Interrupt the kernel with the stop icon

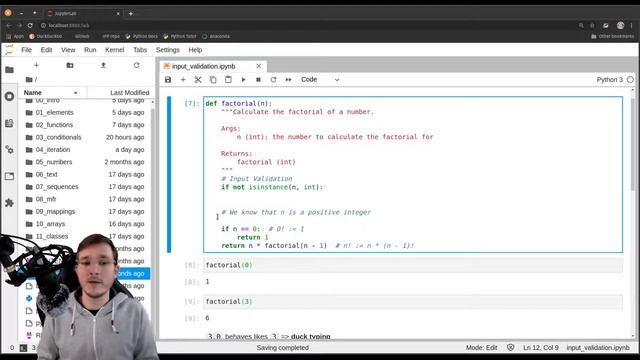[x=258, y=80]
